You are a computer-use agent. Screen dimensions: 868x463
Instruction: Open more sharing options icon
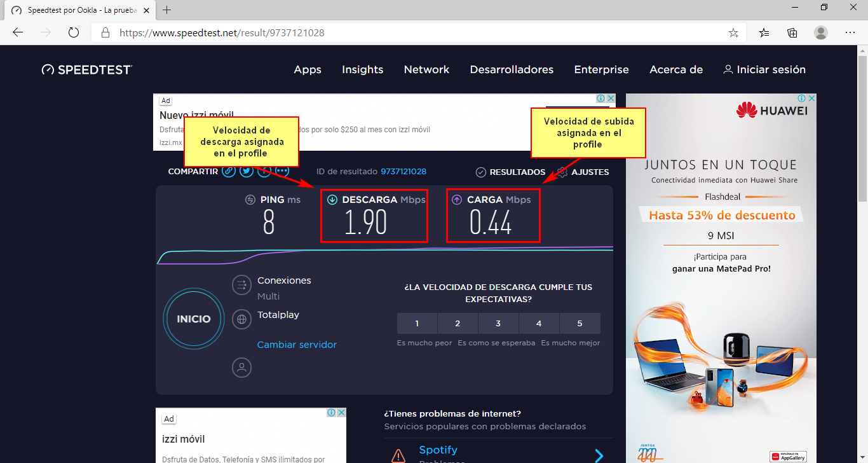pos(281,170)
